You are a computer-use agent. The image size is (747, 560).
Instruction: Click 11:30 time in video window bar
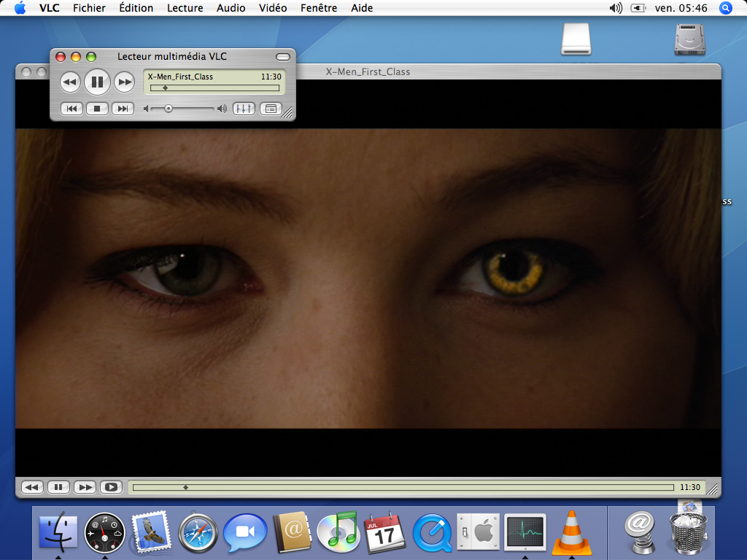coord(690,487)
